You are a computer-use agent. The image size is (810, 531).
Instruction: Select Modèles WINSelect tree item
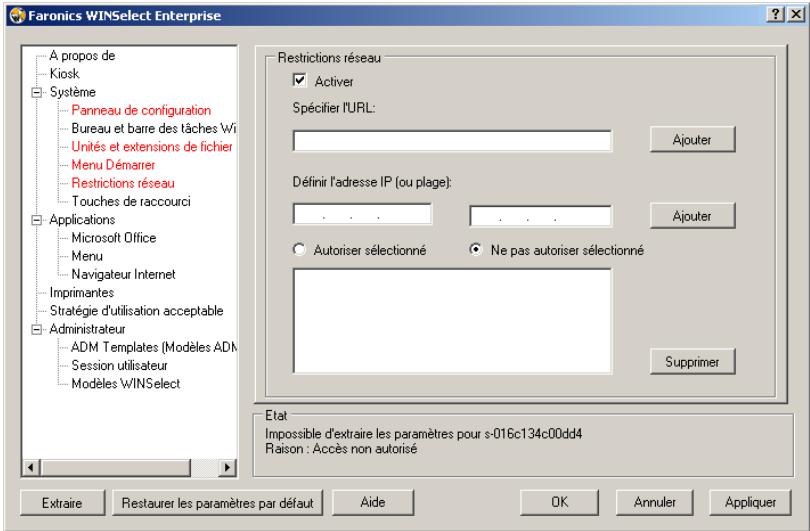click(x=126, y=384)
